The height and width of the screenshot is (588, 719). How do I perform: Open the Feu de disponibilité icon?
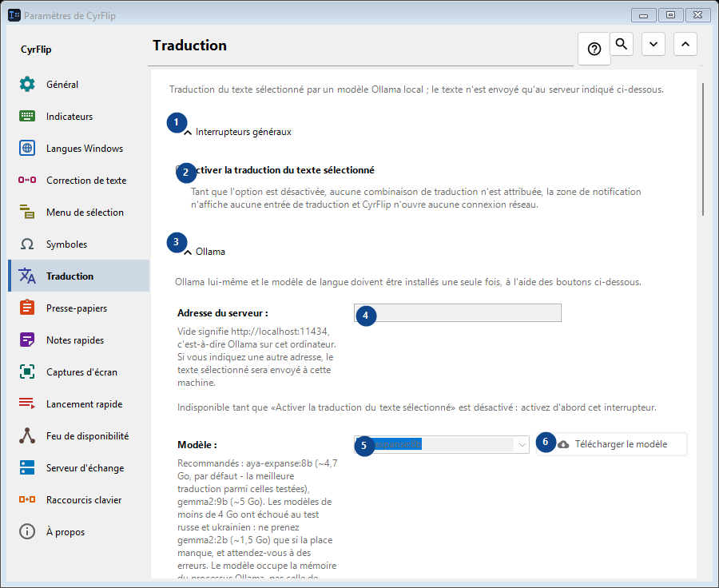pos(27,435)
